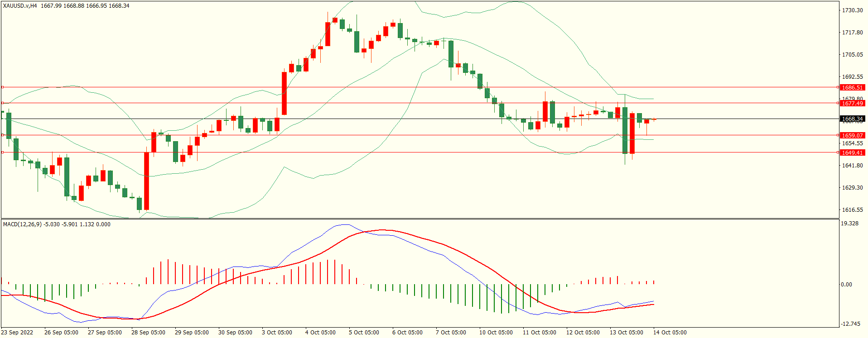Viewport: 868px width, 338px height.
Task: Click the XAUUSD.v,H4 chart title text
Action: tap(20, 6)
